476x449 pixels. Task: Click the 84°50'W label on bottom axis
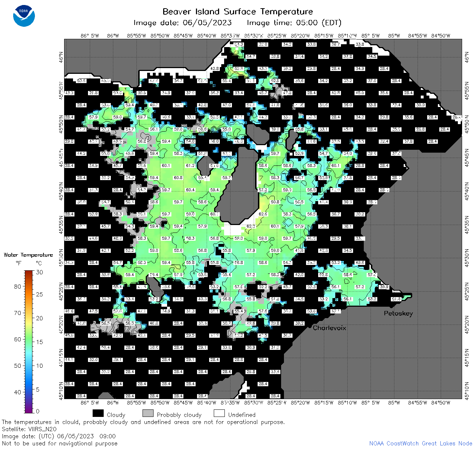click(441, 403)
